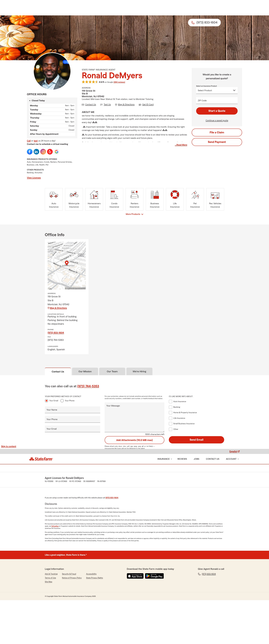Select the Renters Insurance product tile
This screenshot has height=644, width=269.
134,199
